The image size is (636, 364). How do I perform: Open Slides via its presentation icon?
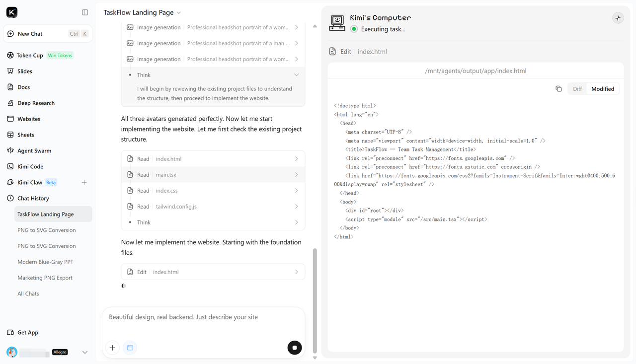click(x=10, y=71)
